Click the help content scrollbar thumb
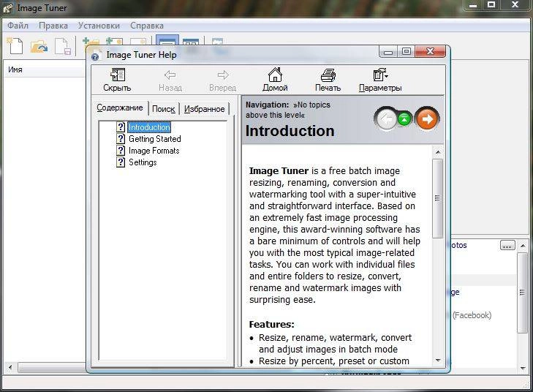Screen dimensions: 533x392 (438, 198)
